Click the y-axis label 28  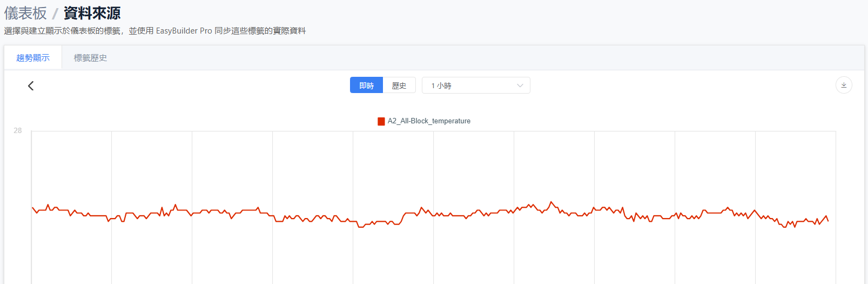18,130
